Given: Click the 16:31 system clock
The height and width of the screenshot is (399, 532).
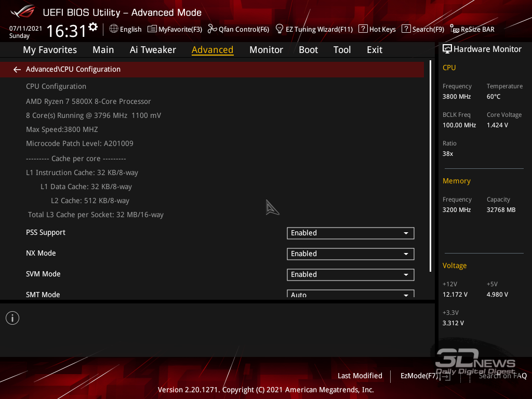Looking at the screenshot, I should click(x=66, y=31).
